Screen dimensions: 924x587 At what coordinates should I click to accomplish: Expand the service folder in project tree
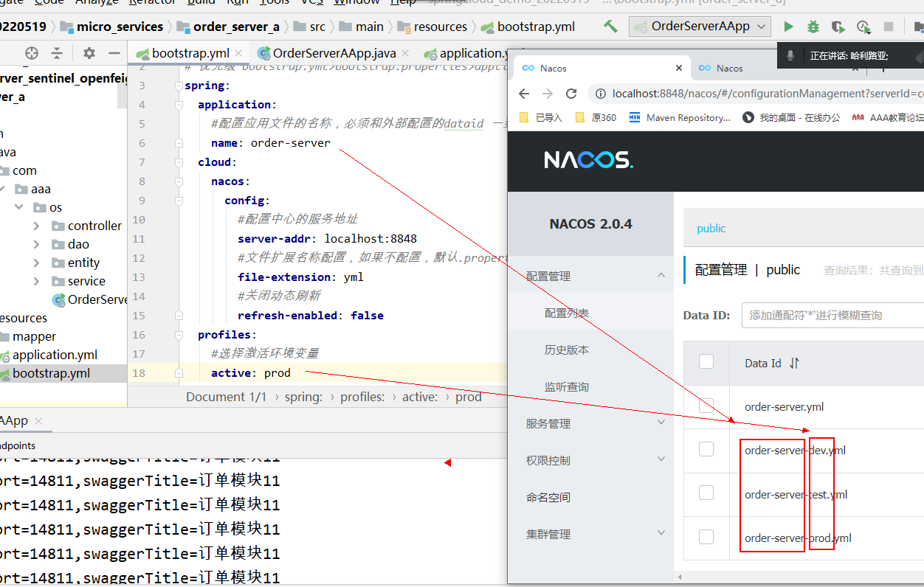point(37,281)
